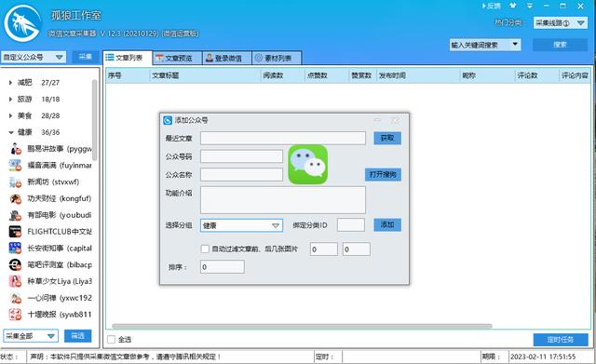
Task: Click the horizontal scrollbar under article list
Action: [x=302, y=326]
